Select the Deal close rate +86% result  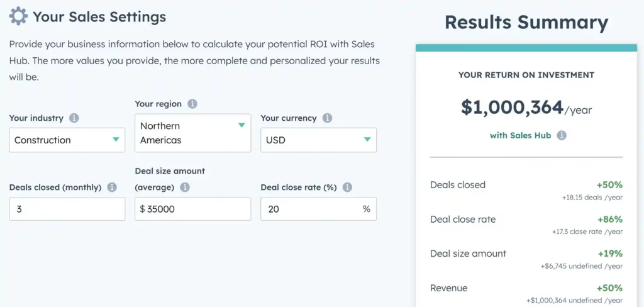click(526, 225)
